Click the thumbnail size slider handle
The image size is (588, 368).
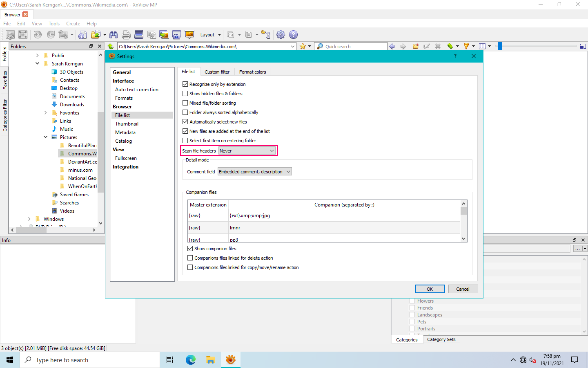[500, 46]
